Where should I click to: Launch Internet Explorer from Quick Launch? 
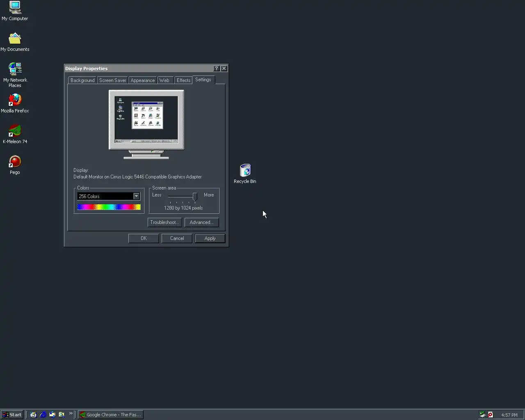(43, 415)
